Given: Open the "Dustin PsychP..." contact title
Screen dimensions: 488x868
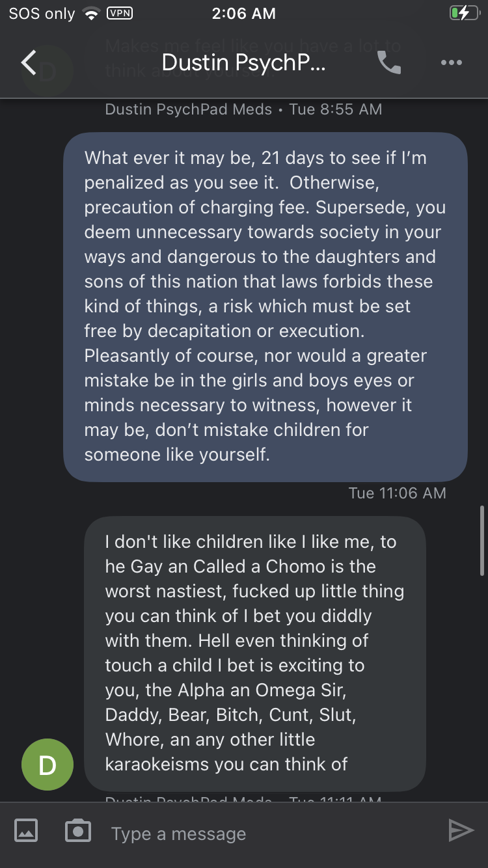Looking at the screenshot, I should [243, 62].
